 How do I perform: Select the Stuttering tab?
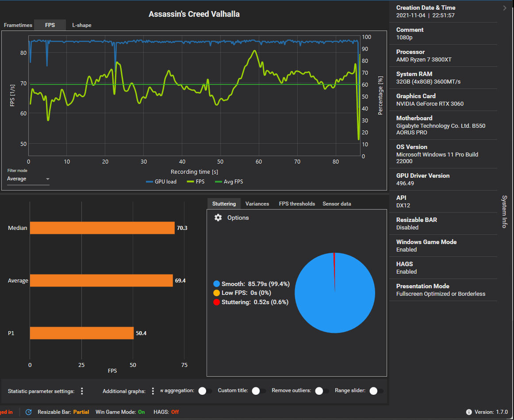tap(224, 203)
